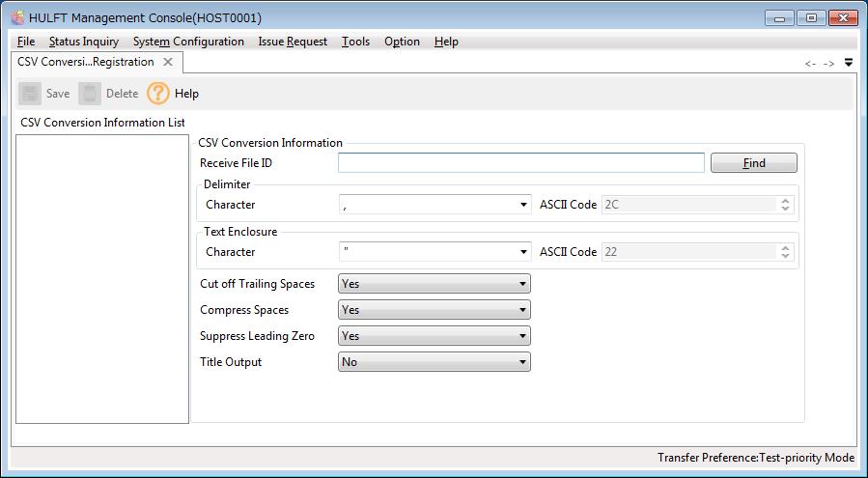Click the CSV Conversion Information List label
This screenshot has width=868, height=478.
tap(103, 123)
